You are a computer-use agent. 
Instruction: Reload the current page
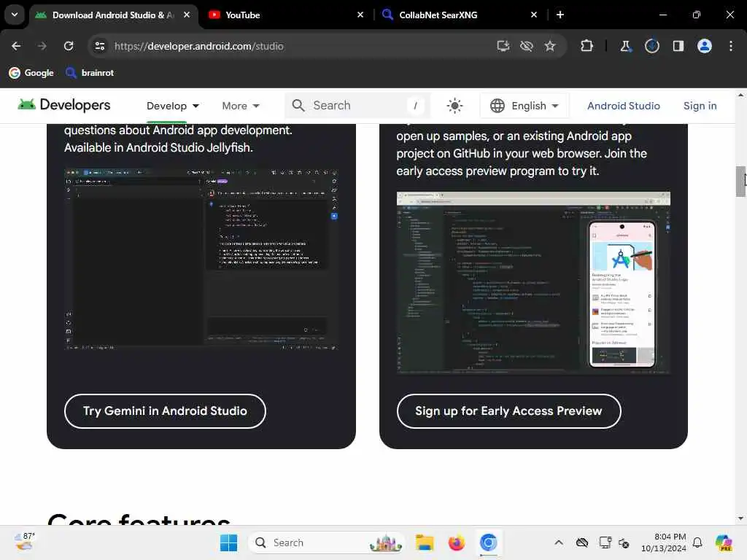[x=69, y=46]
